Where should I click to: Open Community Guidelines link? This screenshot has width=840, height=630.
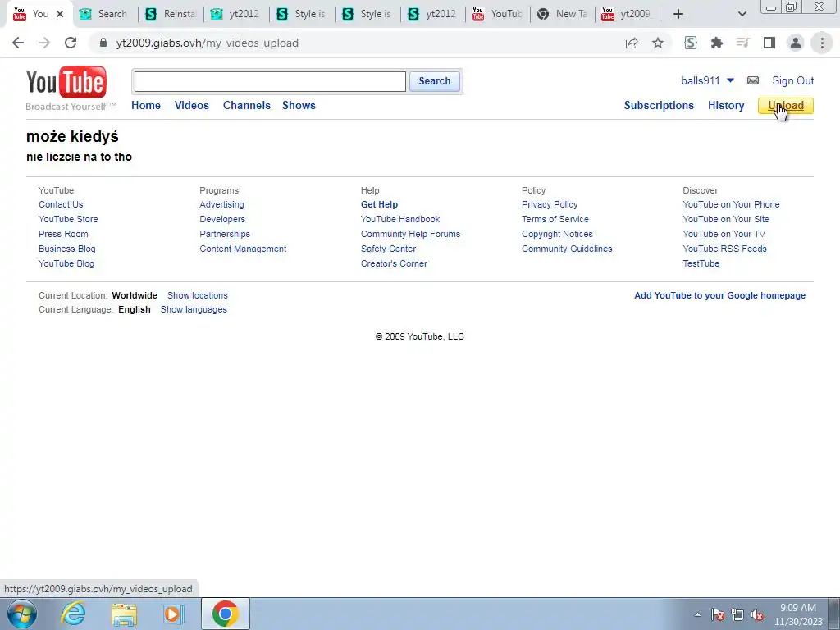tap(567, 249)
